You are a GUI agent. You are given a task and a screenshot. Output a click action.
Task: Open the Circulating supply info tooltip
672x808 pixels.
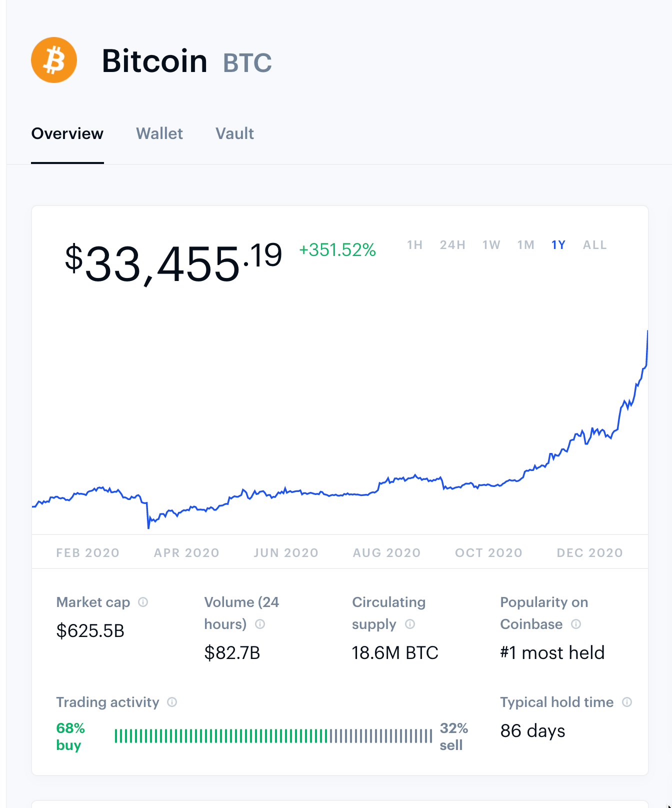410,624
